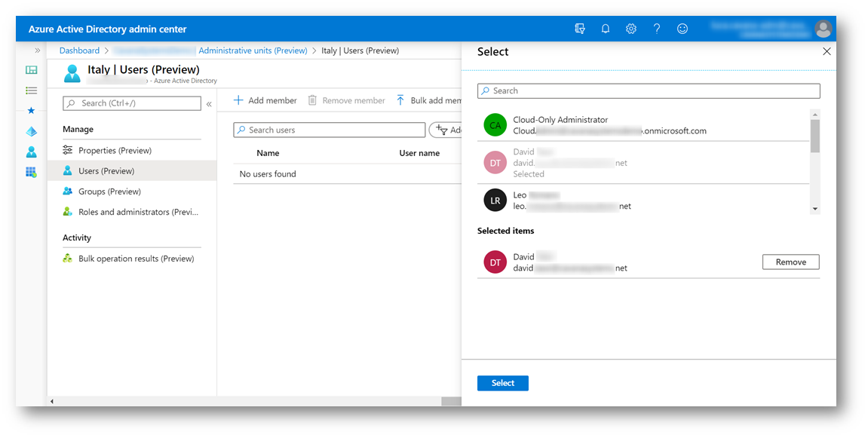
Task: Click the DT avatar in Selected items
Action: click(495, 262)
